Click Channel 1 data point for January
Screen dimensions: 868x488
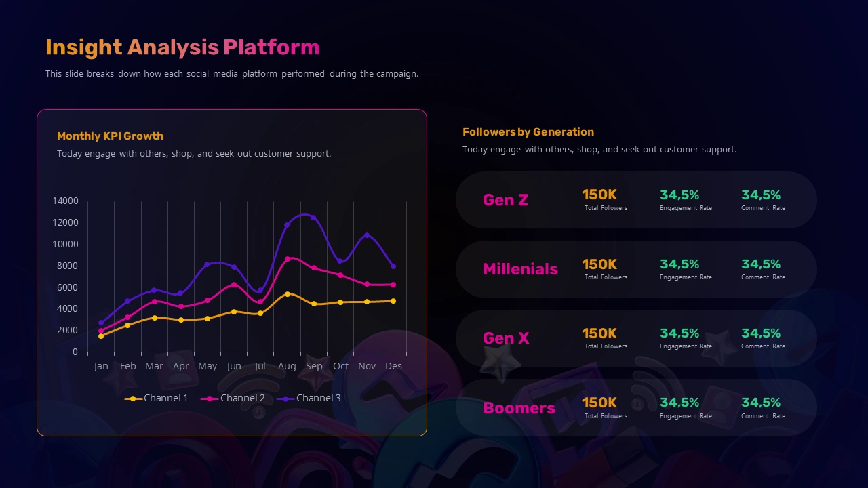point(101,336)
